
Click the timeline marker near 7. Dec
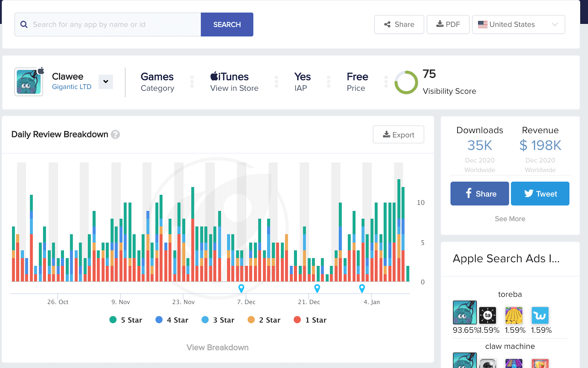point(241,288)
